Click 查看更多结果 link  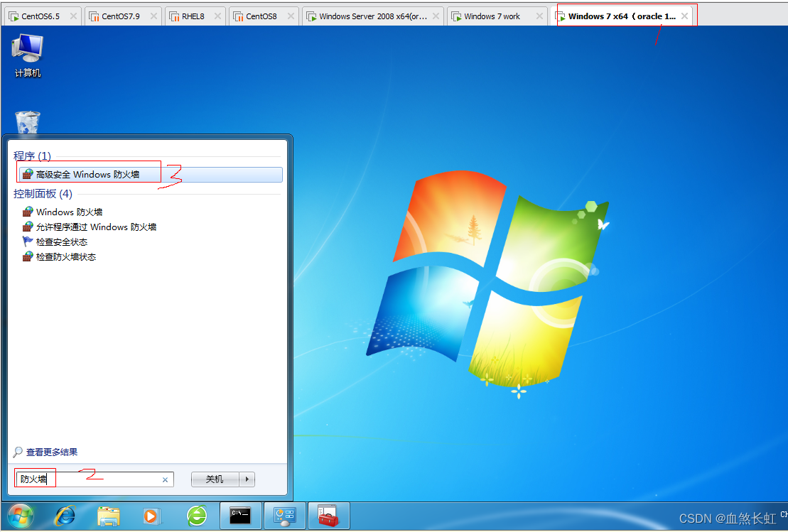[52, 452]
